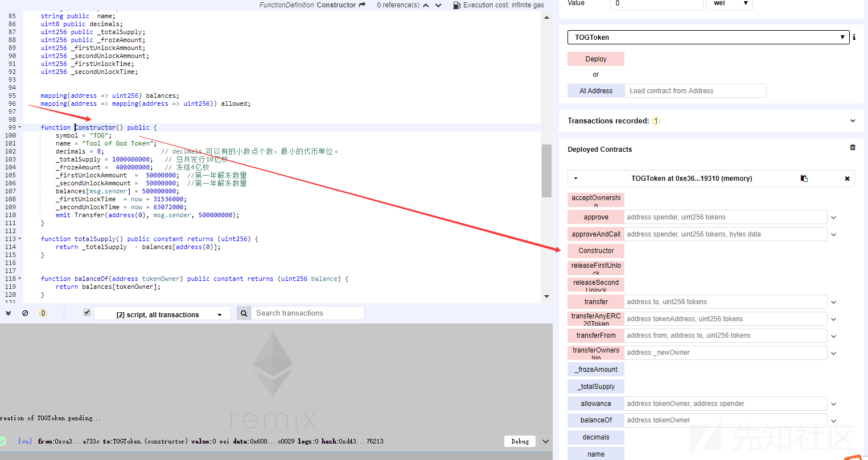Copy deployed TOGToken contract address icon
This screenshot has height=460, width=868.
(x=804, y=179)
